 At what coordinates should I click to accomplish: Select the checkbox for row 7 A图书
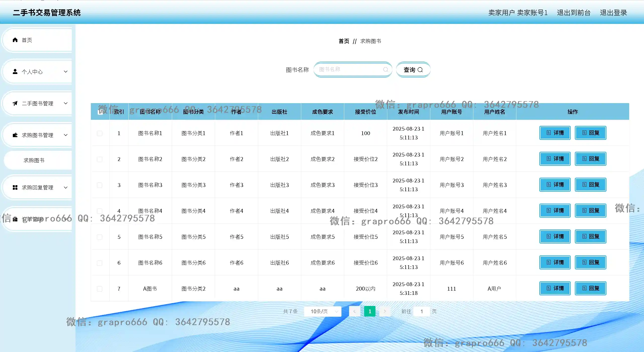(x=100, y=289)
